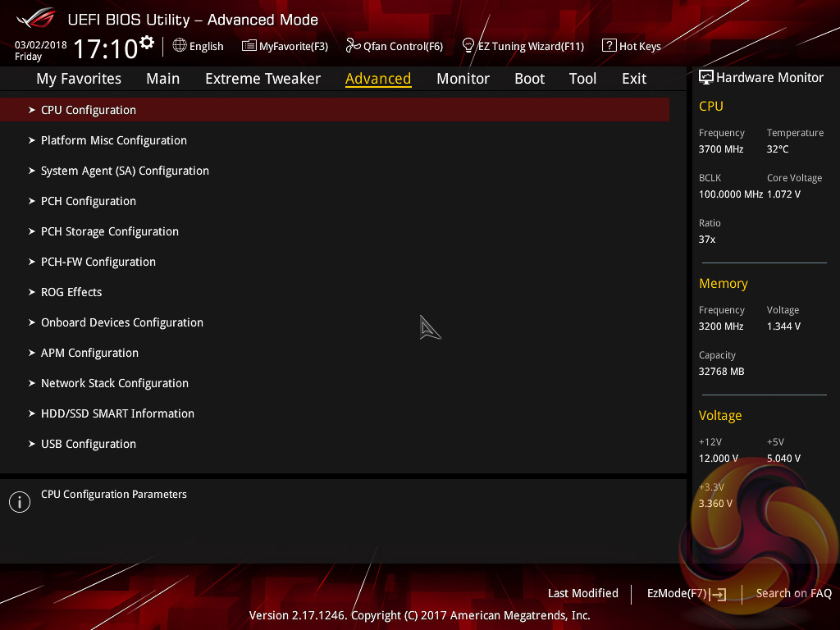Launch EZ Tuning Wizard lightbulb icon
Screen dimensions: 840x630
(x=468, y=46)
